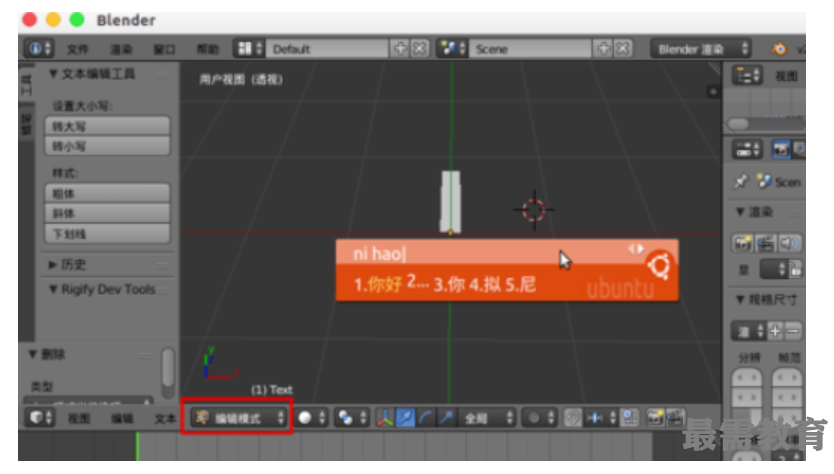The image size is (834, 474).
Task: Open the outliner editor type selector
Action: point(747,76)
